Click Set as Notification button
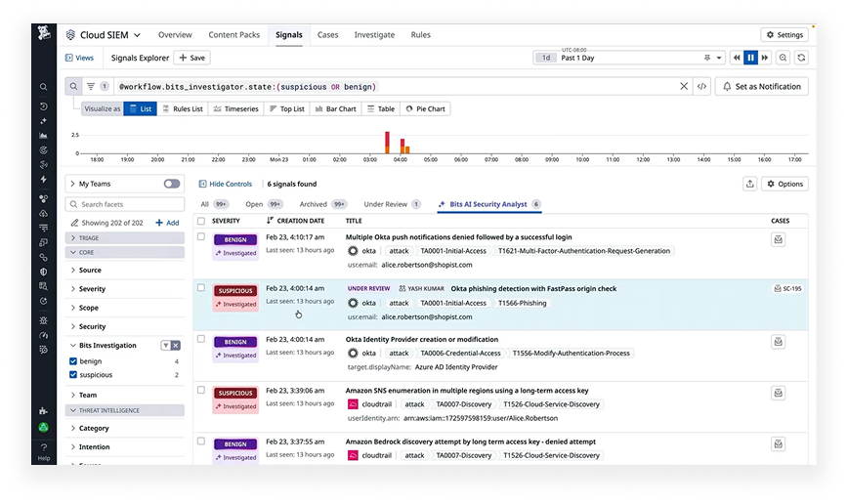The width and height of the screenshot is (848, 504). (x=761, y=87)
